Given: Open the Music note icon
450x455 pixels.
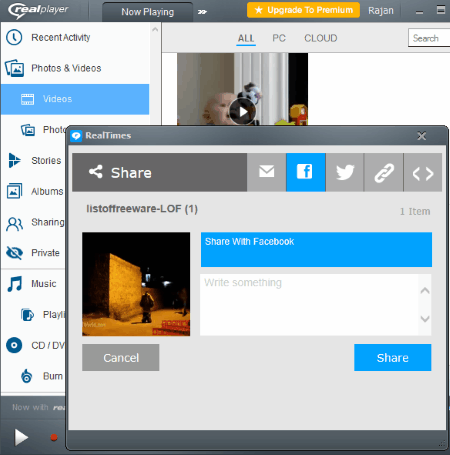Looking at the screenshot, I should (x=15, y=284).
